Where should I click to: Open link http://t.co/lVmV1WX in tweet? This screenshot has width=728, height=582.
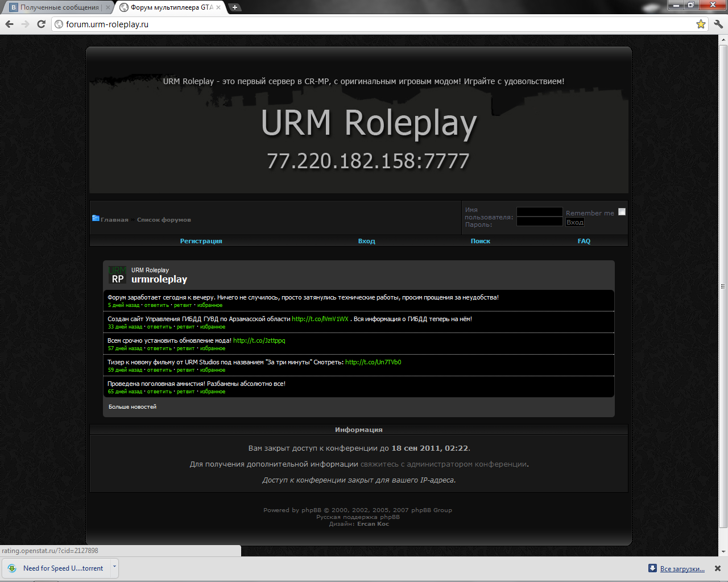(x=320, y=319)
